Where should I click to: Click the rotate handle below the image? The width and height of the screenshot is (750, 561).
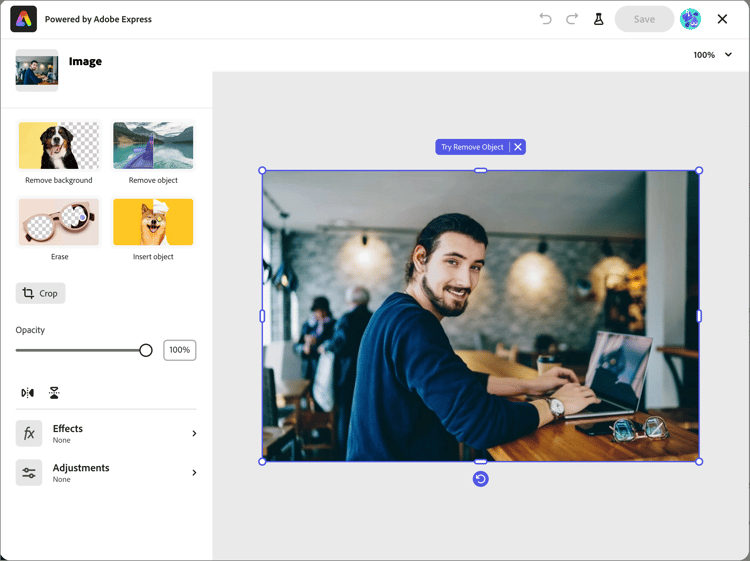tap(480, 479)
